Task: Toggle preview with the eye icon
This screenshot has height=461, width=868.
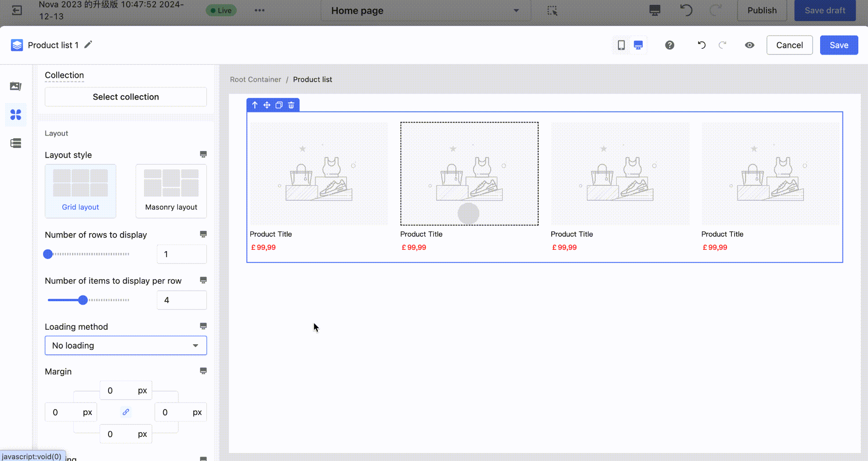Action: [749, 45]
